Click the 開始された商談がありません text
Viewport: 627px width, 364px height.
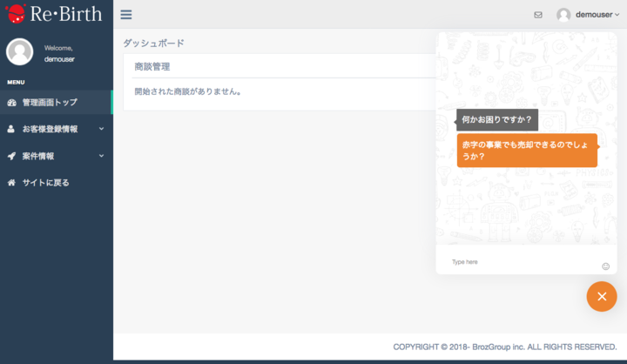click(188, 91)
